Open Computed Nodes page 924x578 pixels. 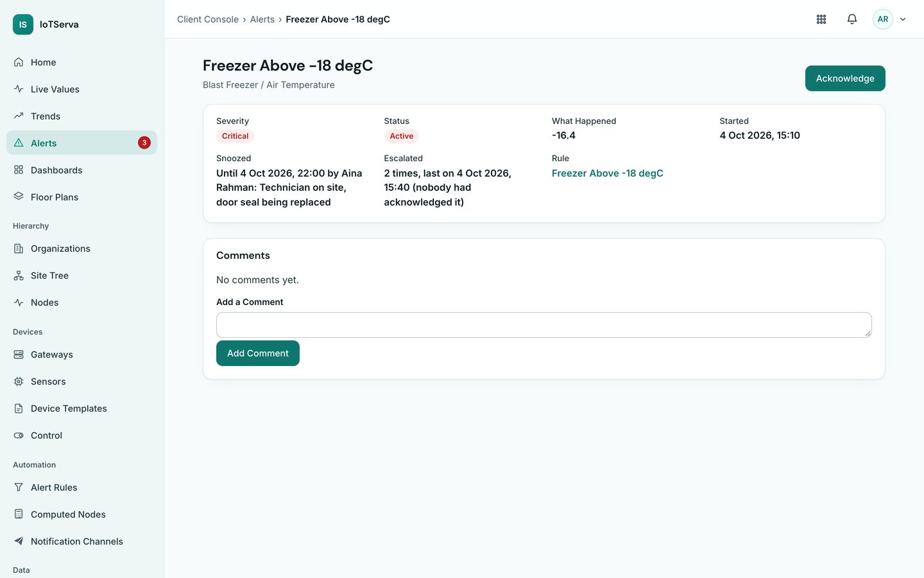click(x=82, y=514)
